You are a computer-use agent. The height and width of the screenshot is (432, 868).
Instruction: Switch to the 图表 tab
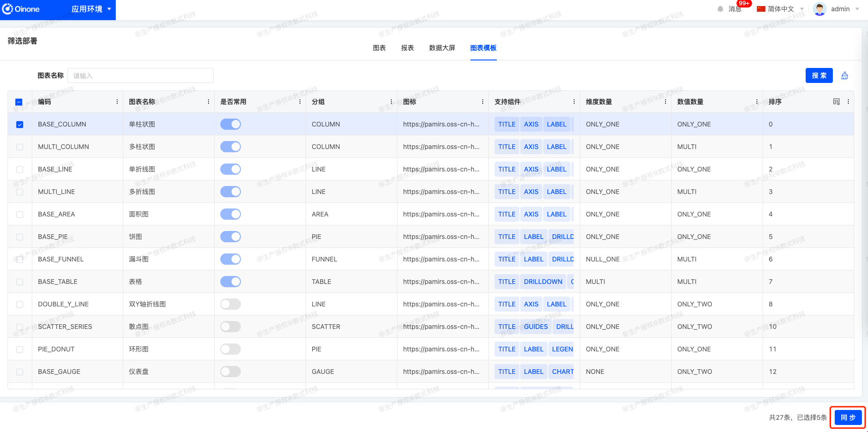[x=379, y=48]
